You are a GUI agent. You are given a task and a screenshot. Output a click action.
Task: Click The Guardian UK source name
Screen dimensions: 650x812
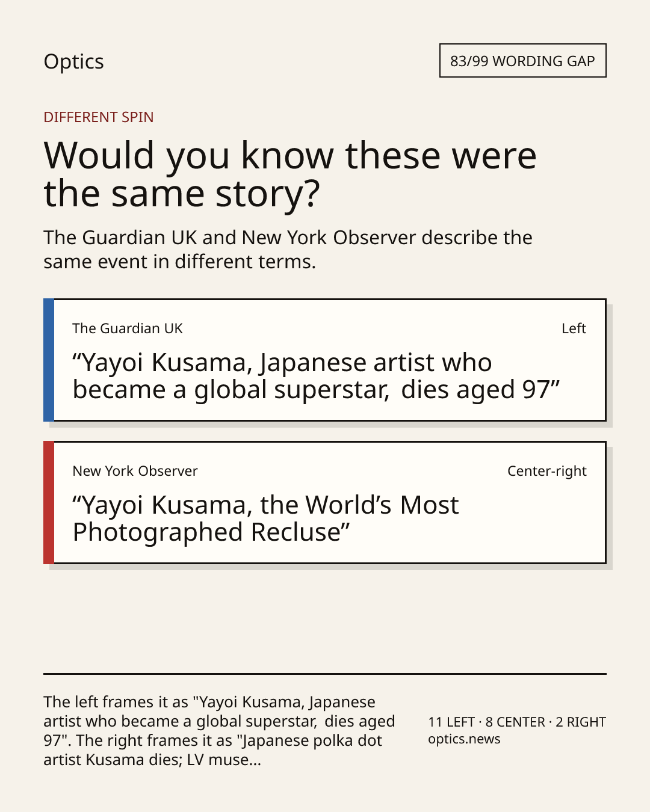click(x=127, y=328)
